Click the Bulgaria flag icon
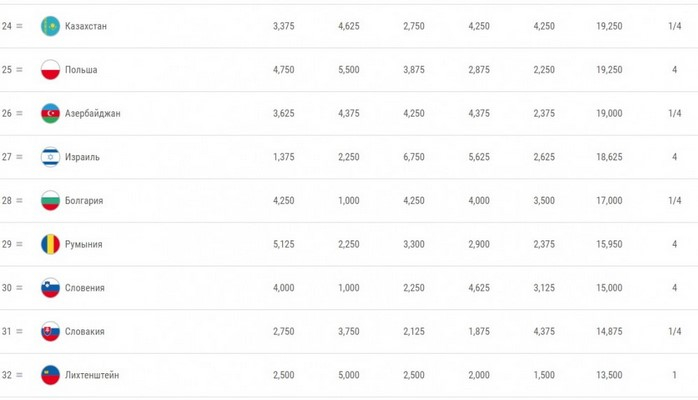698x400 pixels. click(x=50, y=201)
